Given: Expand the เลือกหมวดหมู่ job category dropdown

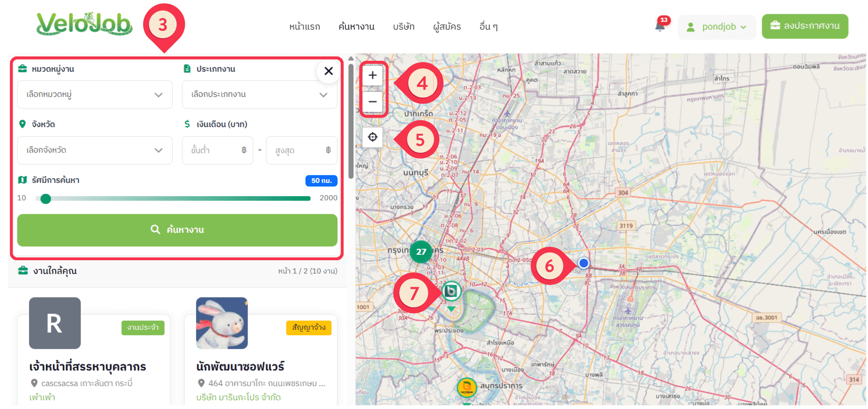Looking at the screenshot, I should (x=95, y=95).
